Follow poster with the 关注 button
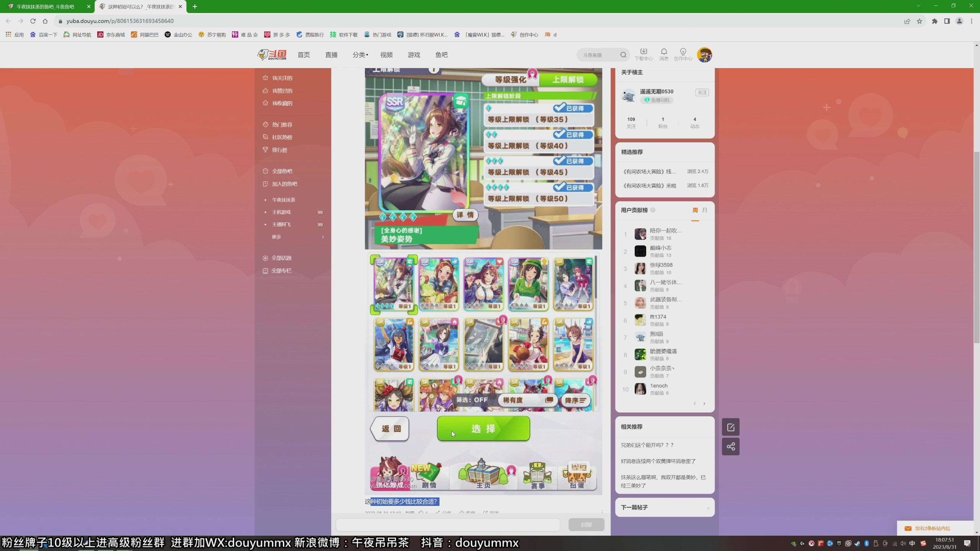This screenshot has width=980, height=551. 702,93
